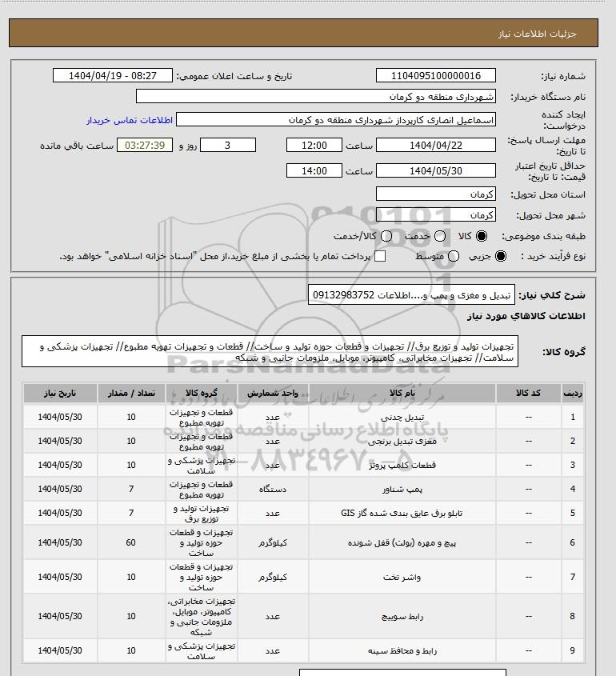Image resolution: width=616 pixels, height=676 pixels.
Task: Click the item name مغزی تبدیل برنجی
Action: click(x=402, y=441)
